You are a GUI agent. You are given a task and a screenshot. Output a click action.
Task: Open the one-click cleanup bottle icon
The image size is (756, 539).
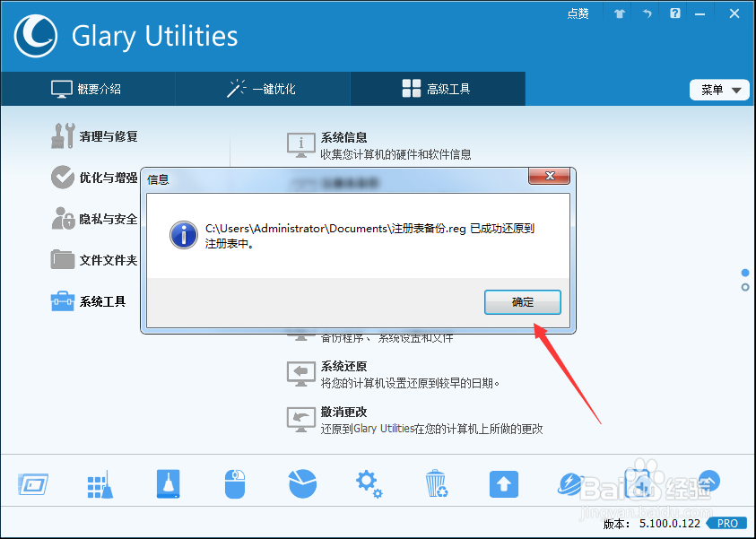(x=167, y=484)
